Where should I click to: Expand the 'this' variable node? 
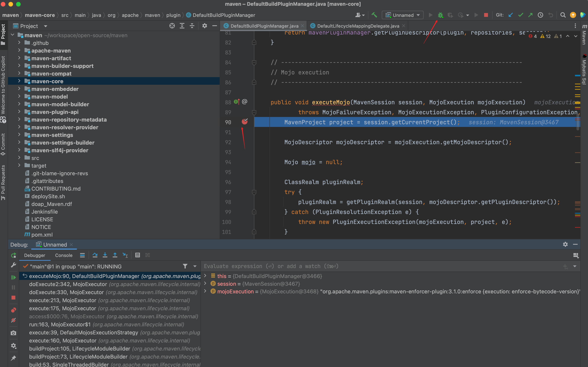pyautogui.click(x=205, y=276)
